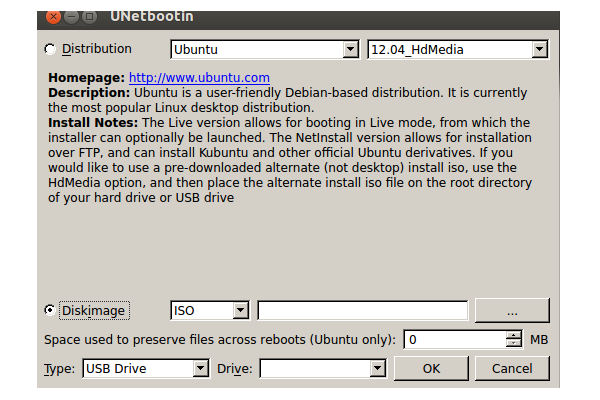The image size is (600, 400).
Task: Maximize the UNetbootin window
Action: click(89, 16)
